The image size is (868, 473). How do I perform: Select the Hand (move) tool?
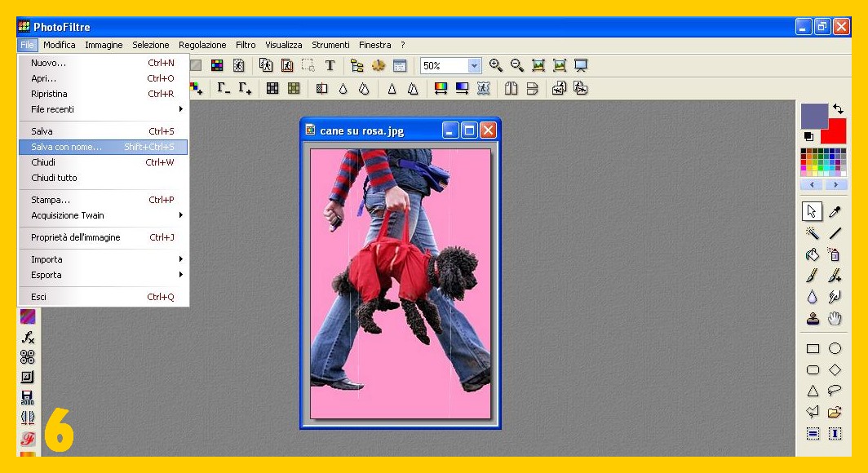coord(835,319)
